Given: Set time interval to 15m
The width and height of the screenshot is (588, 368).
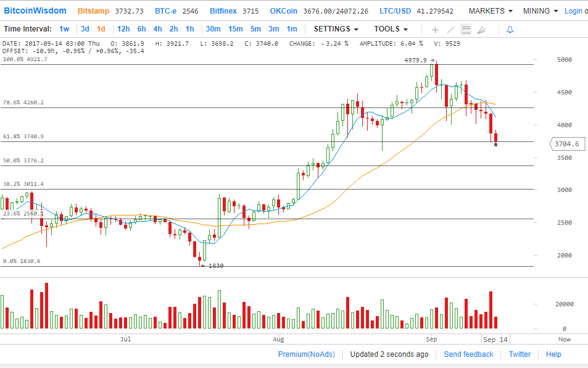Looking at the screenshot, I should 235,29.
